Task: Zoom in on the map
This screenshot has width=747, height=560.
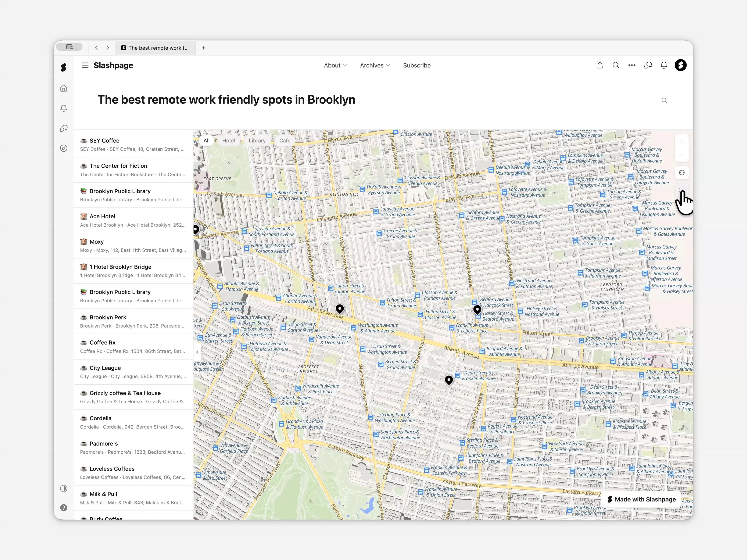Action: tap(682, 141)
